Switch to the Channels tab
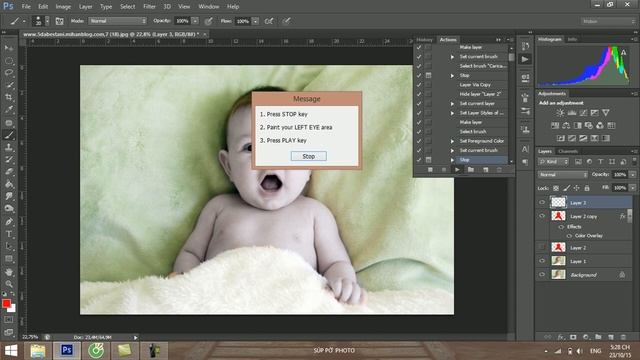 tap(568, 151)
